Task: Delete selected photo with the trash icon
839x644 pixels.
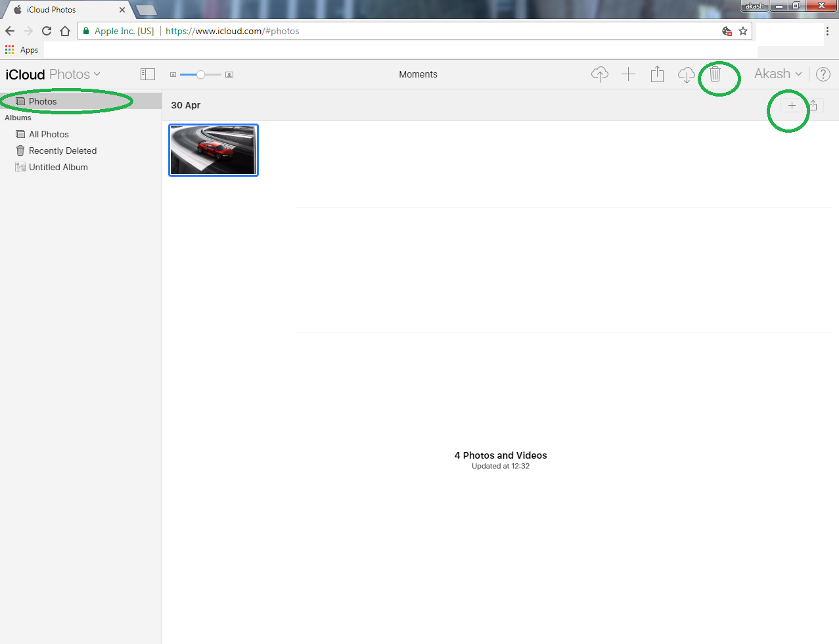Action: pos(715,74)
